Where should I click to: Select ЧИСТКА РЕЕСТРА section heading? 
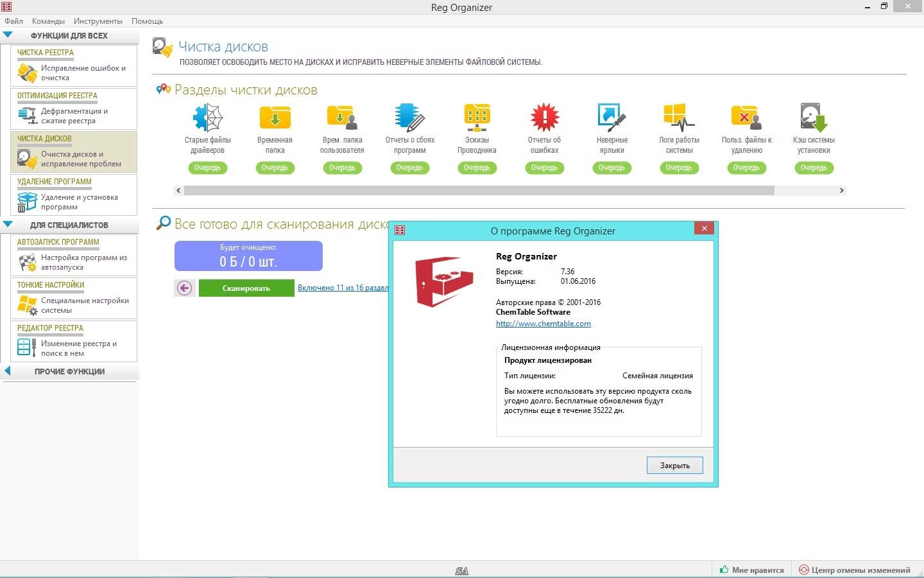(x=45, y=53)
